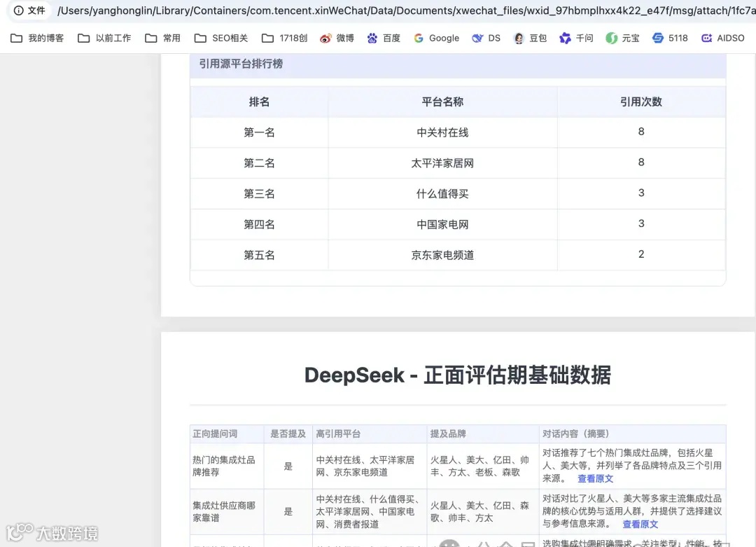Select the 热门的集成灶品牌推荐 query cell
The image size is (756, 547).
point(227,466)
